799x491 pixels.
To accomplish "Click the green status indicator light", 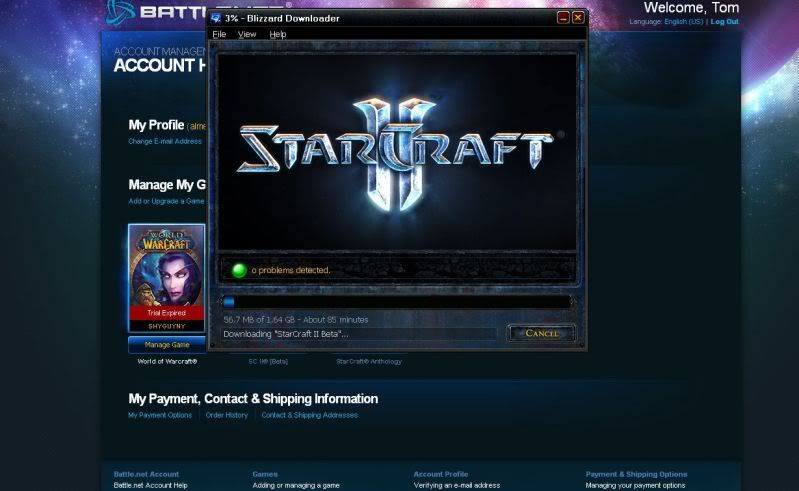I will (x=239, y=270).
